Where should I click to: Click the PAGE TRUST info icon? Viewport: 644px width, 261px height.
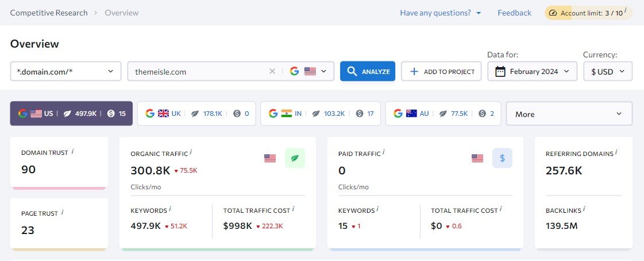click(63, 212)
